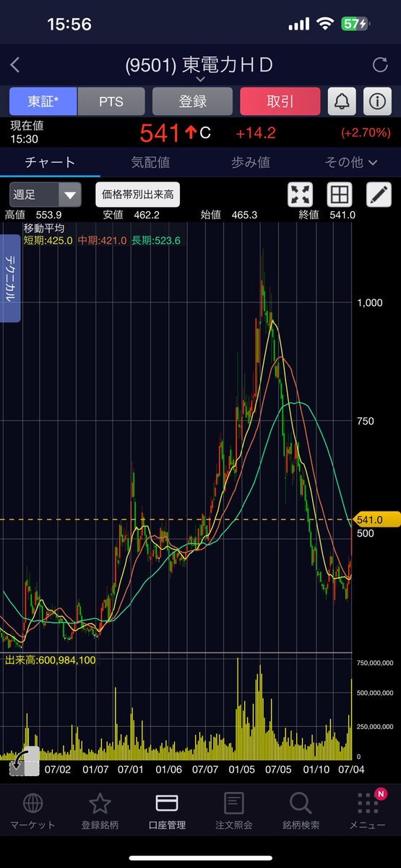
Task: Select the pencil drawing tool
Action: [x=378, y=194]
